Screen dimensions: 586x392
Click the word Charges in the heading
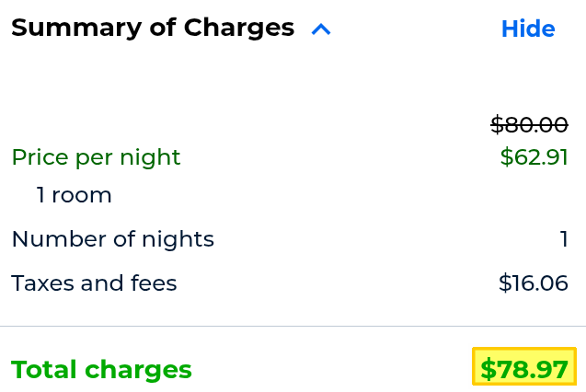point(239,29)
